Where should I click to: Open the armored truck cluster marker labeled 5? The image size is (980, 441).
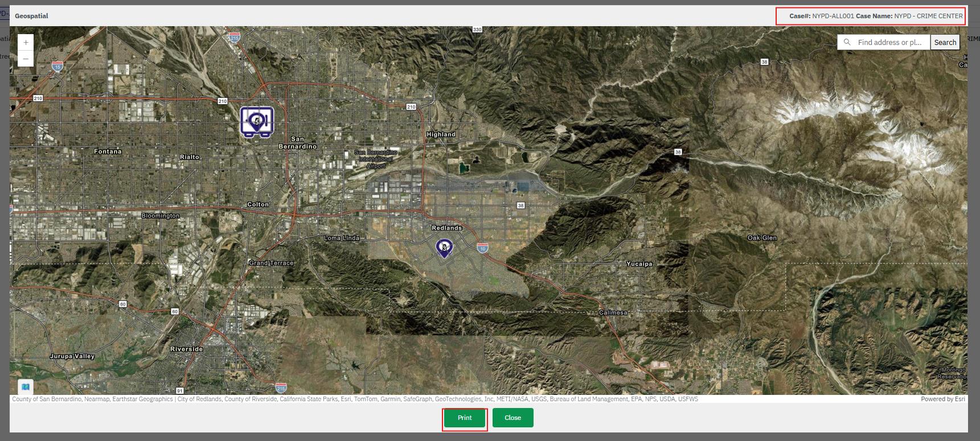[x=257, y=121]
